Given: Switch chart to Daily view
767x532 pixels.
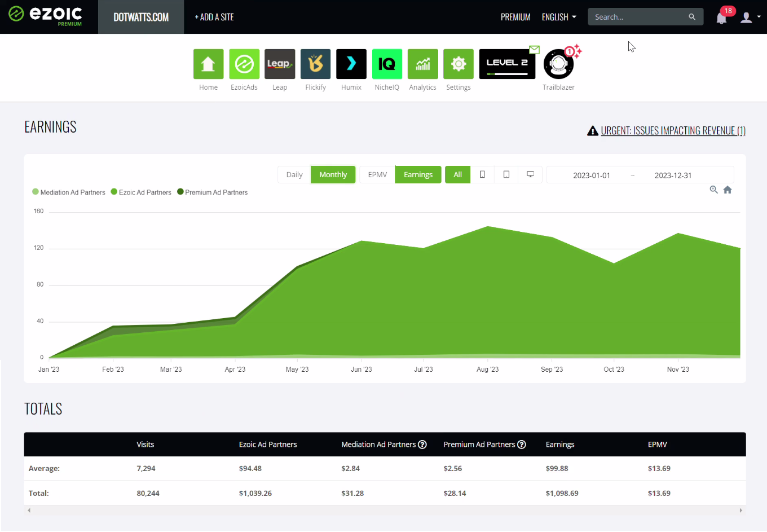Looking at the screenshot, I should pos(294,174).
